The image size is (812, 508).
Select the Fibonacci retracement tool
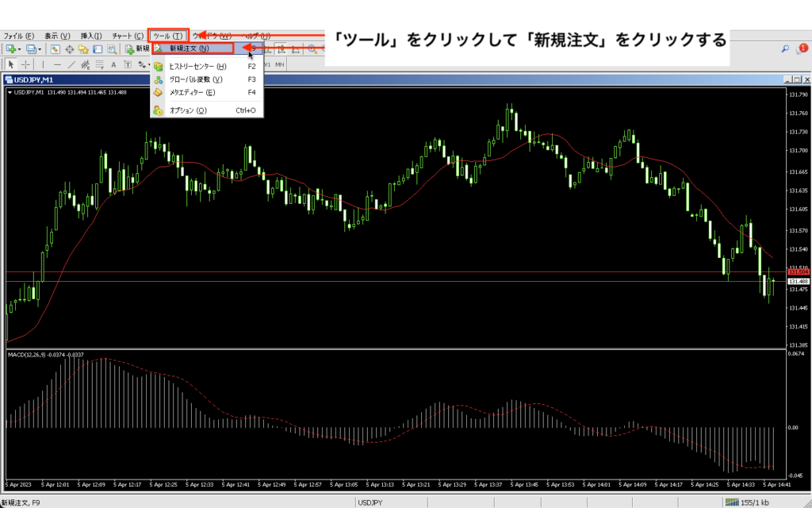[x=99, y=65]
